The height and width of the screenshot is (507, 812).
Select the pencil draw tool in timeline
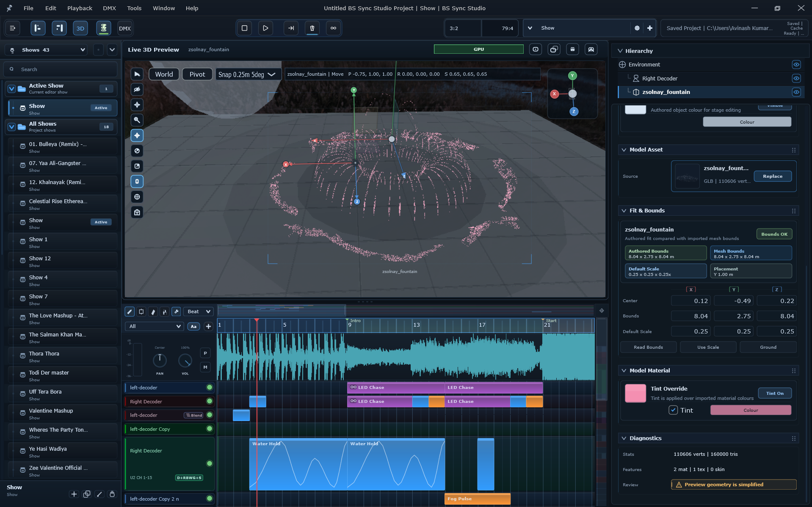[x=130, y=311]
